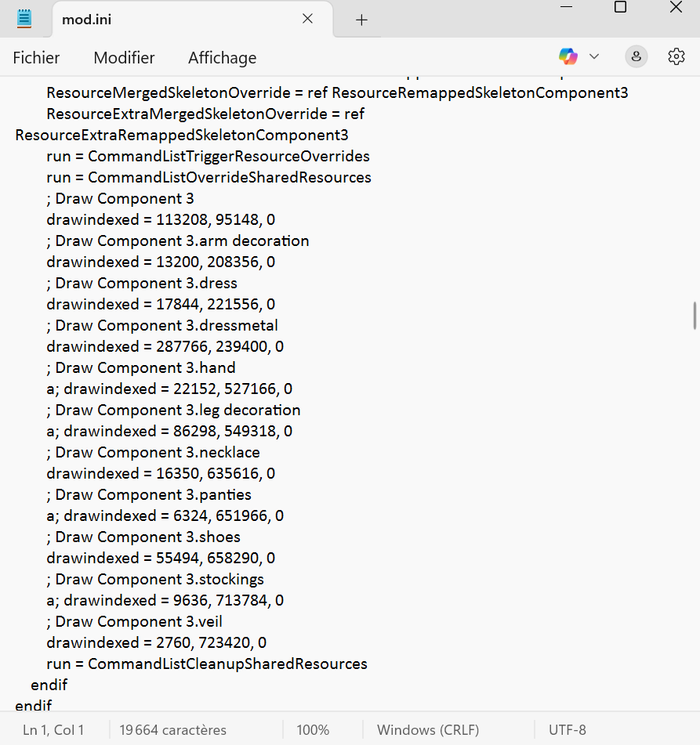The height and width of the screenshot is (745, 700).
Task: Click line 'drawindexed = 55494, 658290, 0'
Action: tap(161, 558)
